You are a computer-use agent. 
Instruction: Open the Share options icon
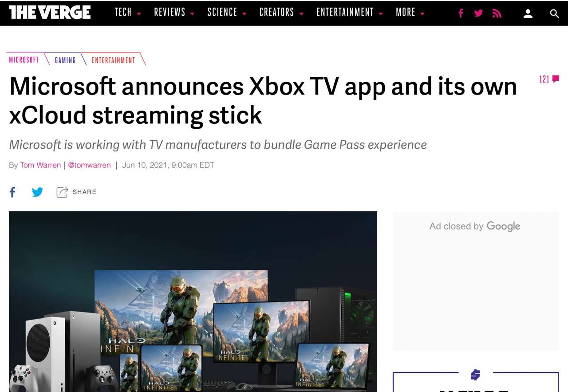click(62, 192)
